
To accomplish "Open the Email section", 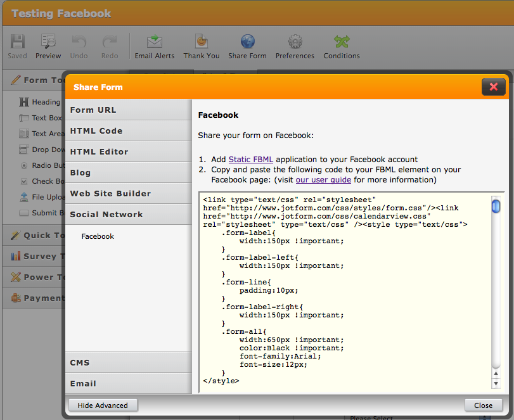I will point(128,384).
